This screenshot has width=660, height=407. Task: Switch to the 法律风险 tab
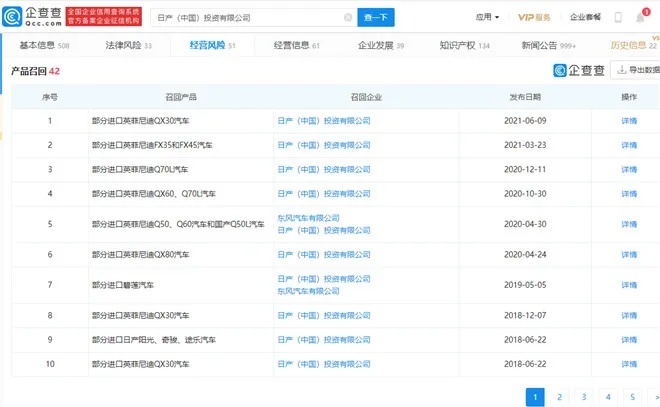tap(128, 45)
